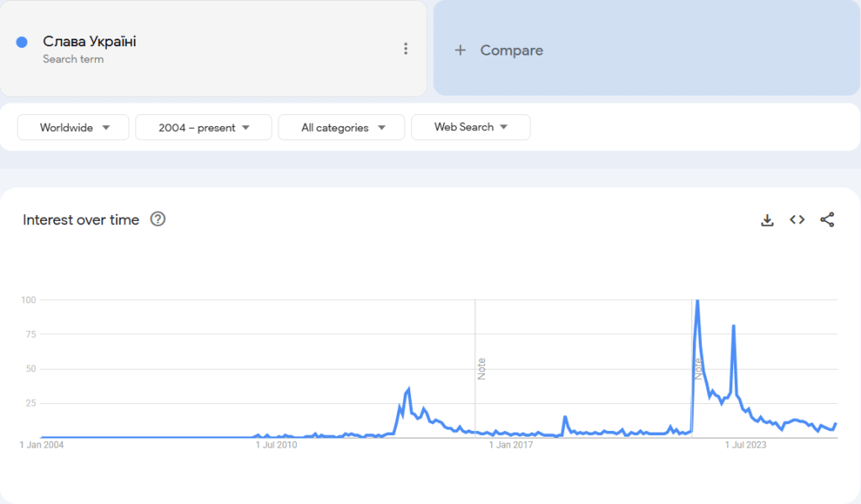
Task: Open the search term more options menu
Action: [406, 49]
